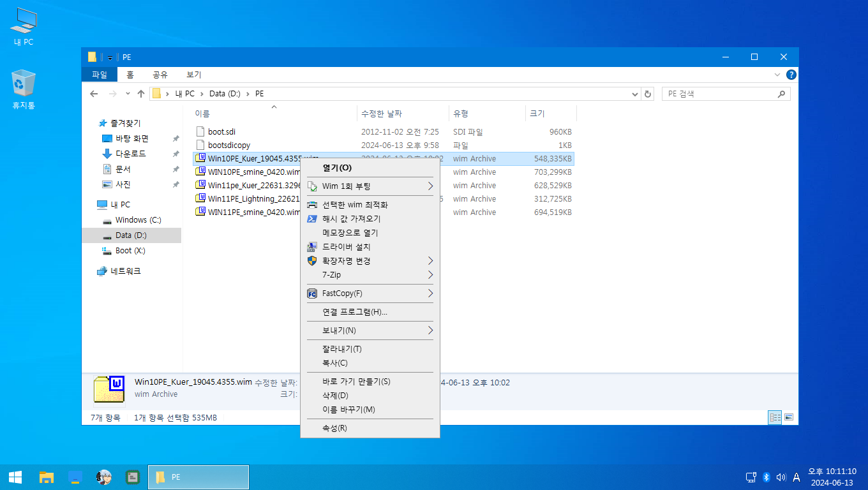Open the 파일 tab

[x=100, y=75]
